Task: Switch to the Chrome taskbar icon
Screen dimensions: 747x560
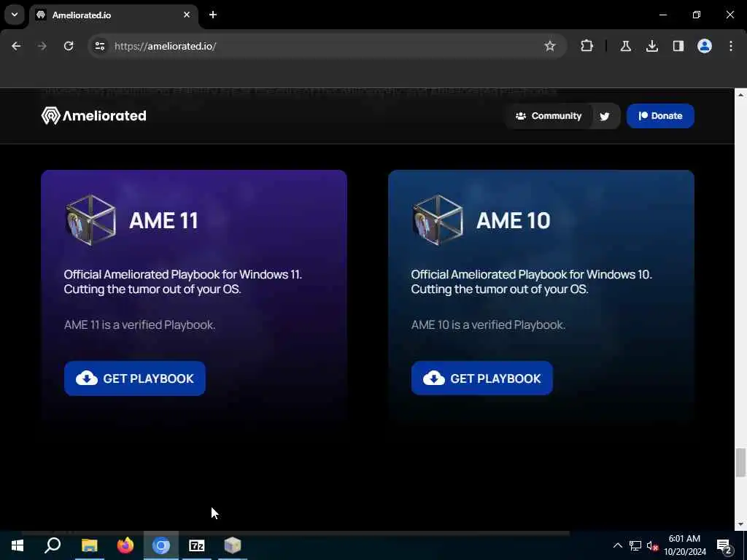Action: 161,545
